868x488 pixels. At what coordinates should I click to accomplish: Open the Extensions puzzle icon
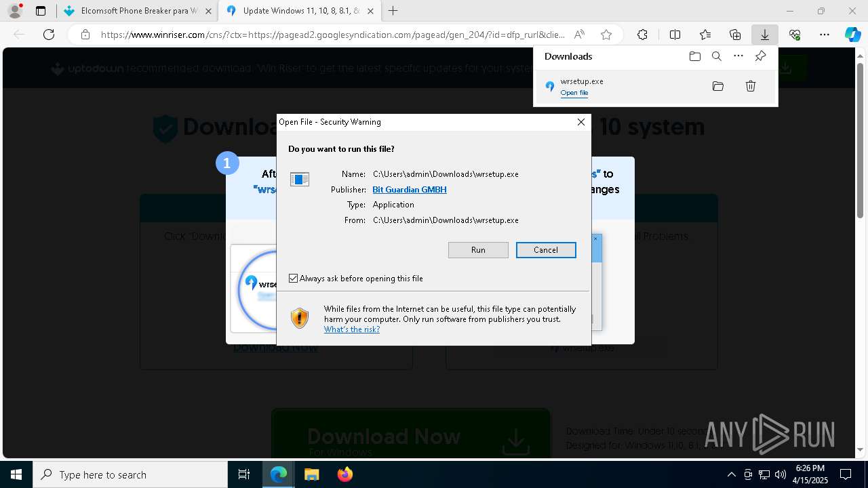pyautogui.click(x=642, y=35)
